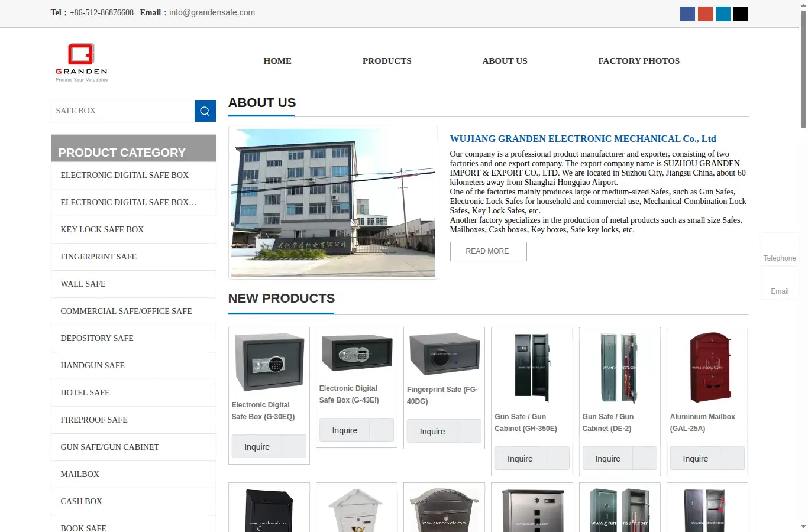Click the factory building photo
Screen dimensions: 808x532
[x=333, y=203]
